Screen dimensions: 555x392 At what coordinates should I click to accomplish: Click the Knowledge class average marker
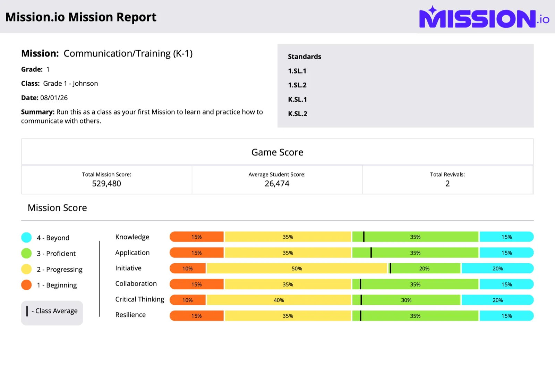[364, 237]
